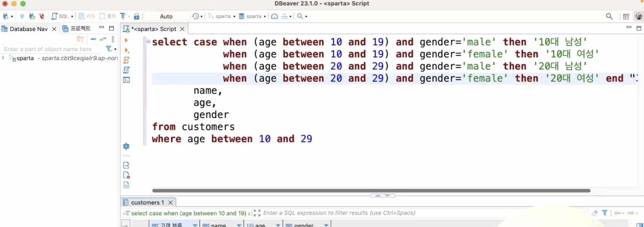Click the explain execution plan icon
The width and height of the screenshot is (644, 227).
click(x=126, y=70)
